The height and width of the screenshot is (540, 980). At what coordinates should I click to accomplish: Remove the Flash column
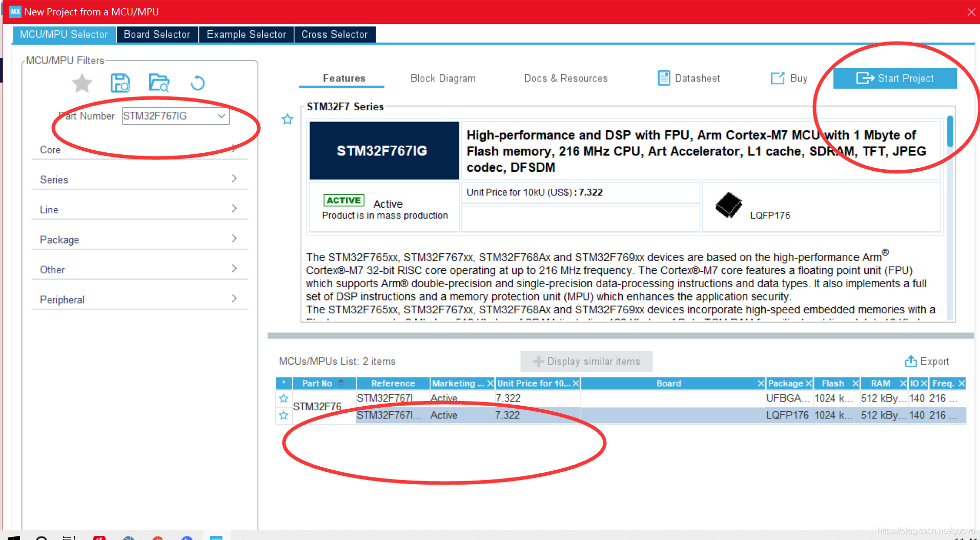[x=855, y=384]
